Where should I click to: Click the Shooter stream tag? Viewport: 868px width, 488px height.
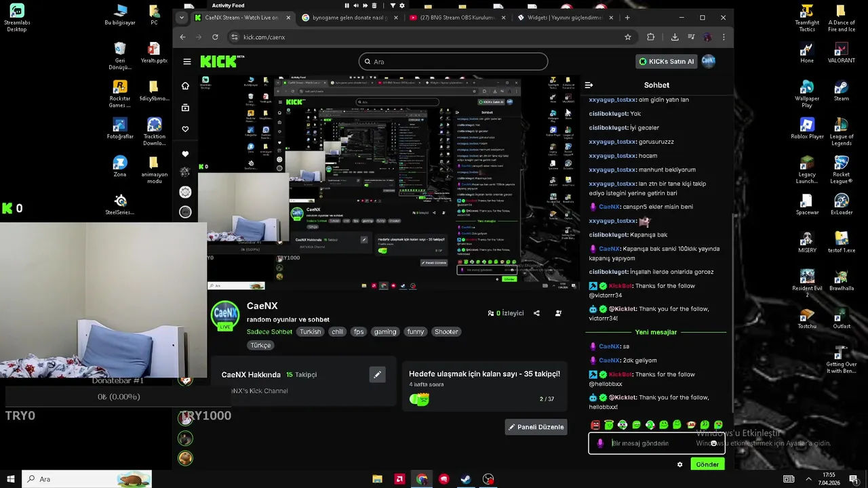(x=446, y=331)
